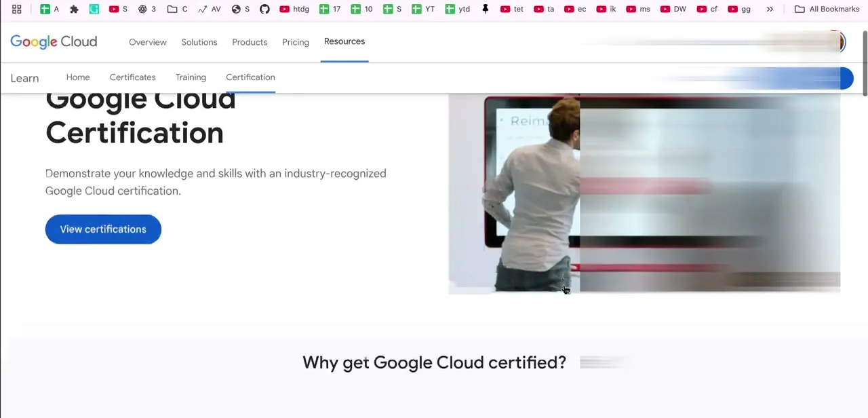Open the ChatGPT bookmark labeled 3
This screenshot has height=418, width=868.
pyautogui.click(x=147, y=9)
